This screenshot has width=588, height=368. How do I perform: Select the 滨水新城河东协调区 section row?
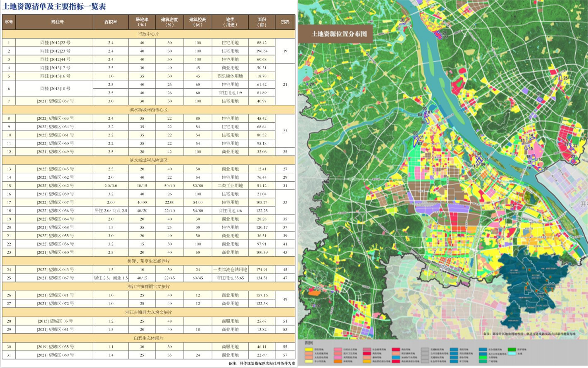tap(149, 160)
